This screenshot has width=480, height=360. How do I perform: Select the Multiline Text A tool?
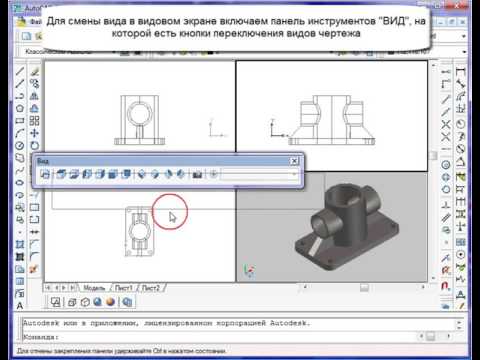[x=20, y=306]
